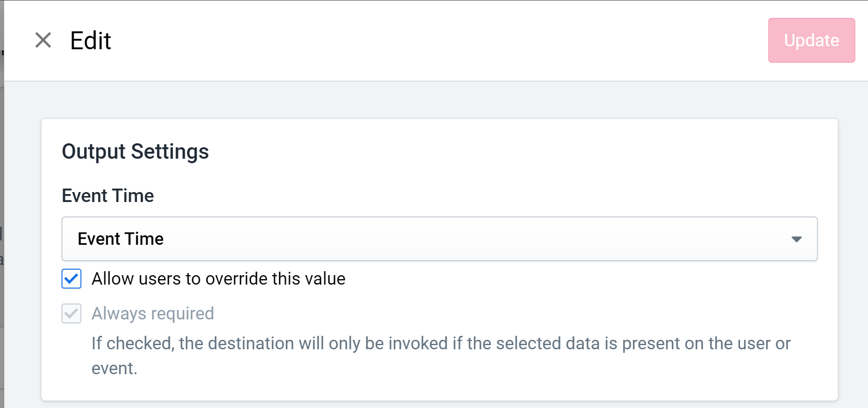Image resolution: width=868 pixels, height=408 pixels.
Task: Click the blue checkmark icon for override option
Action: [72, 279]
